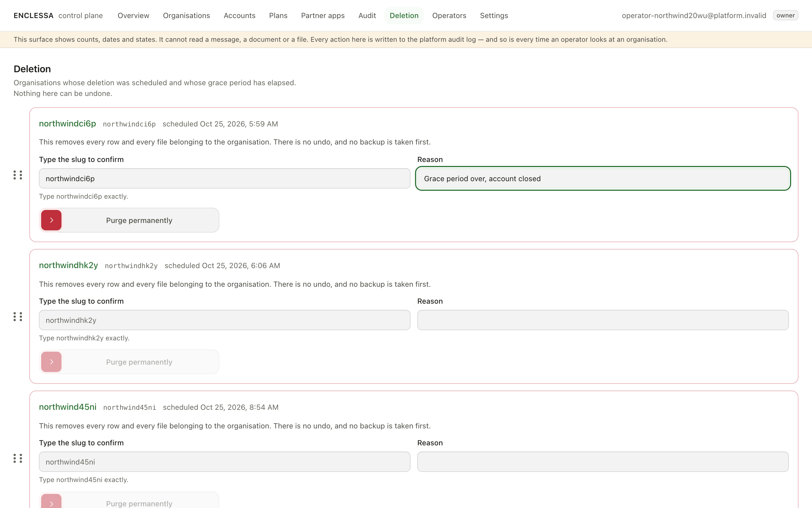The image size is (812, 508).
Task: Open the northwindhk2y organisation link
Action: 69,265
